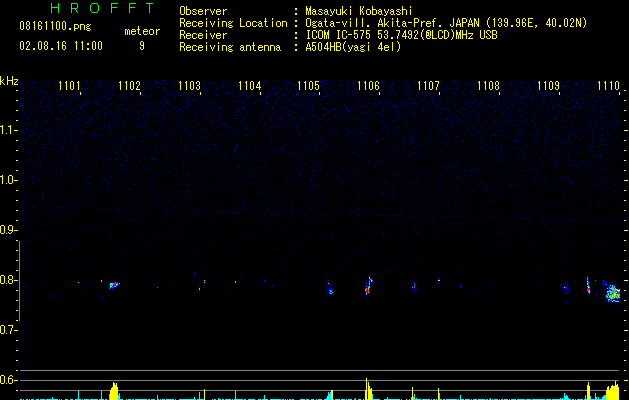
Task: Click the meteor echo just after 1105
Action: [330, 289]
